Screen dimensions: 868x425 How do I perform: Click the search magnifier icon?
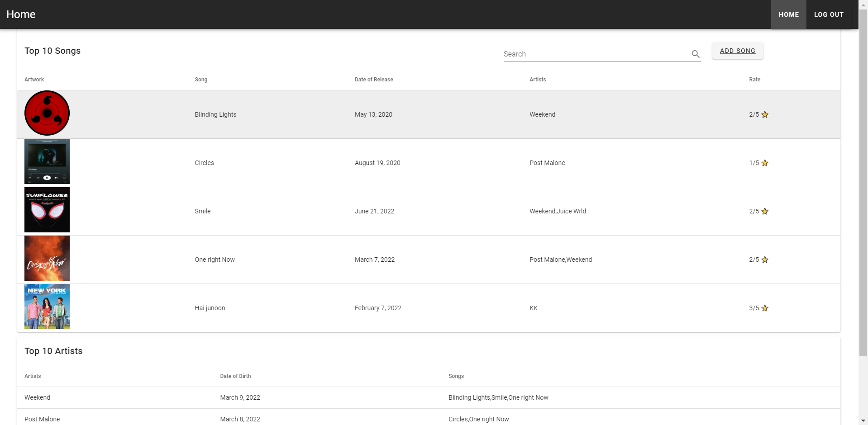point(696,54)
